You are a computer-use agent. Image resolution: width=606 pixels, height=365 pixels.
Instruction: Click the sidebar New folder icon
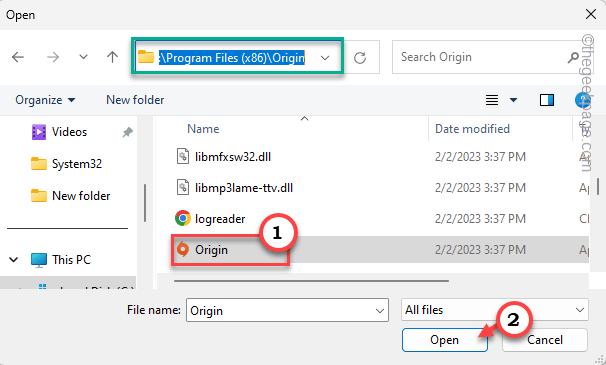tap(39, 196)
